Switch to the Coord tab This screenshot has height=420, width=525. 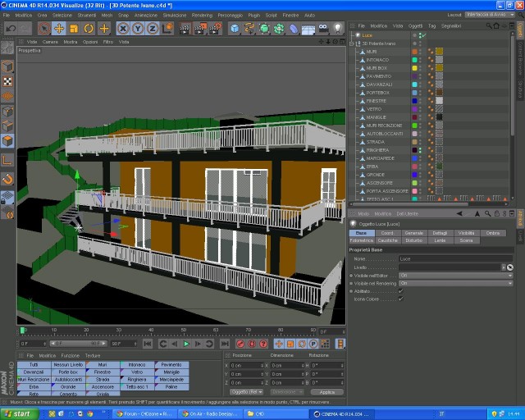pos(387,233)
